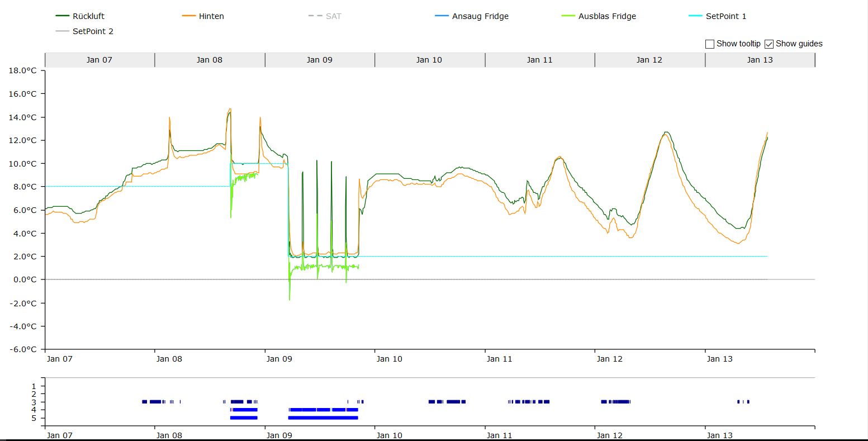Click the Jan 08 header segment
The width and height of the screenshot is (868, 441).
(210, 60)
